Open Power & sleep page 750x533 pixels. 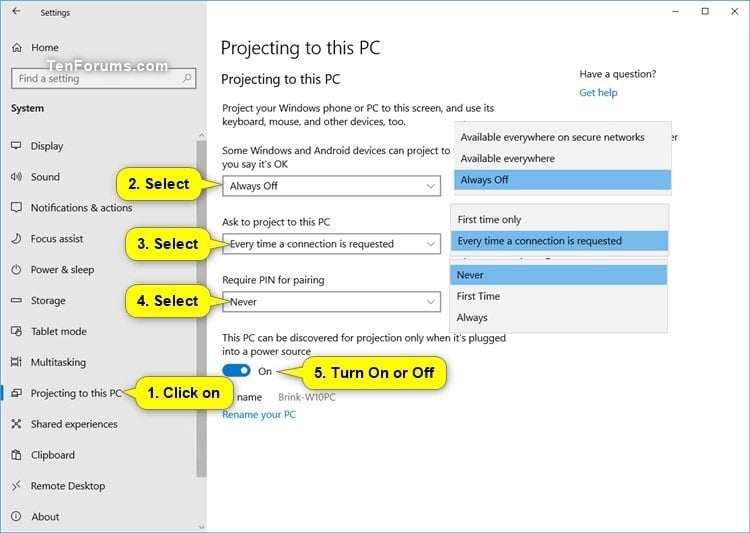click(62, 270)
